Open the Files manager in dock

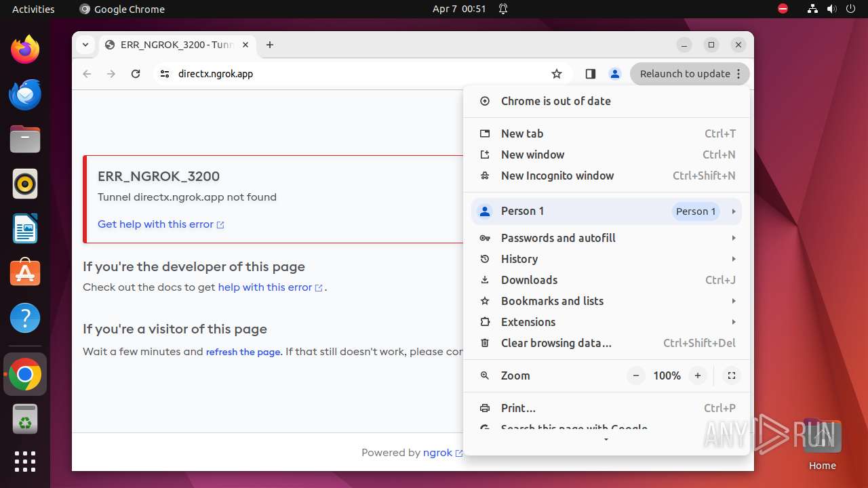[25, 139]
